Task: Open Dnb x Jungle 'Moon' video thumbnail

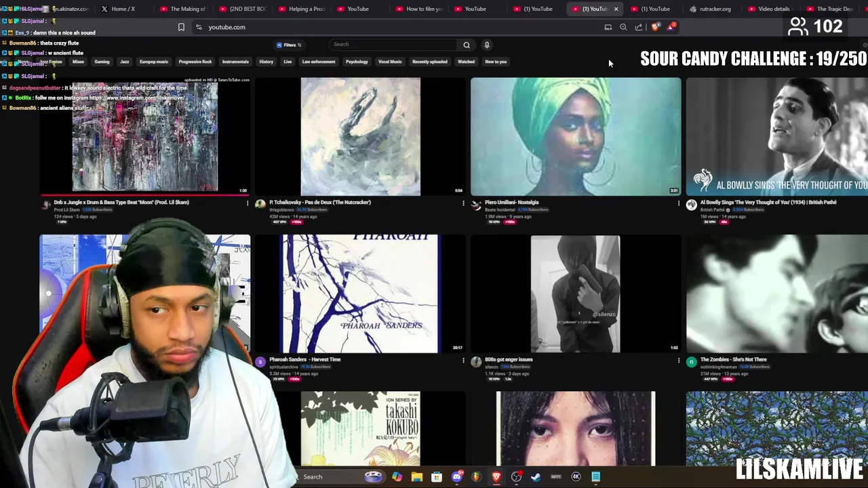Action: [145, 136]
